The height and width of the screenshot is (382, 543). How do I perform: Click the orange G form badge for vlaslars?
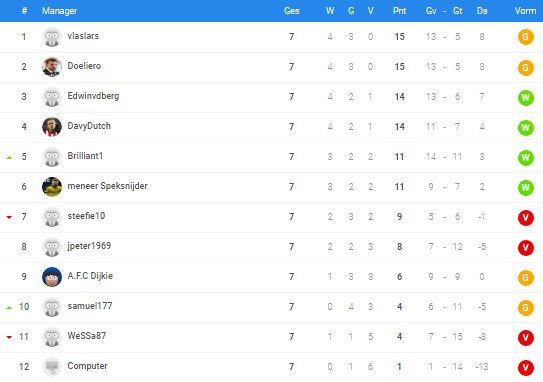pyautogui.click(x=525, y=37)
